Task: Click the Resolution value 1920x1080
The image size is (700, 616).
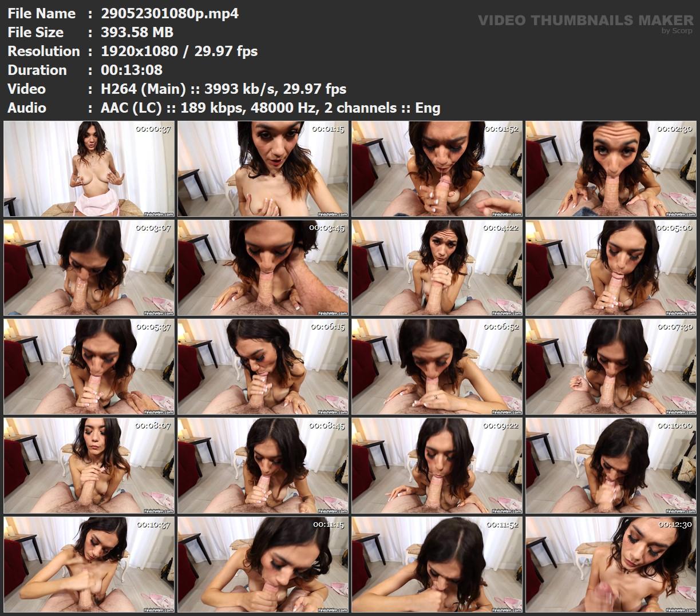Action: click(x=139, y=51)
